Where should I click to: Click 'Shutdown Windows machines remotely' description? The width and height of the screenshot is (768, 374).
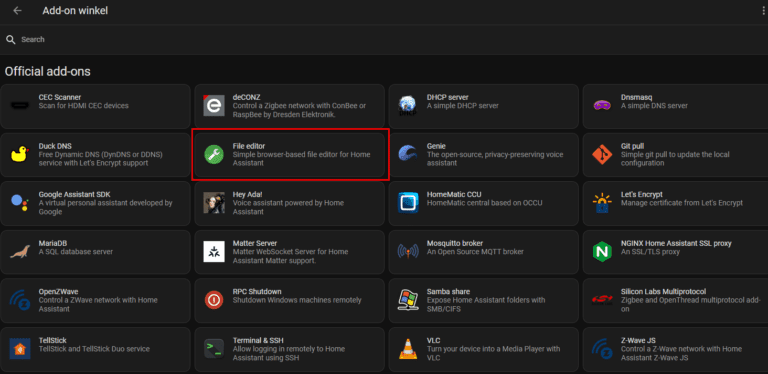[297, 301]
